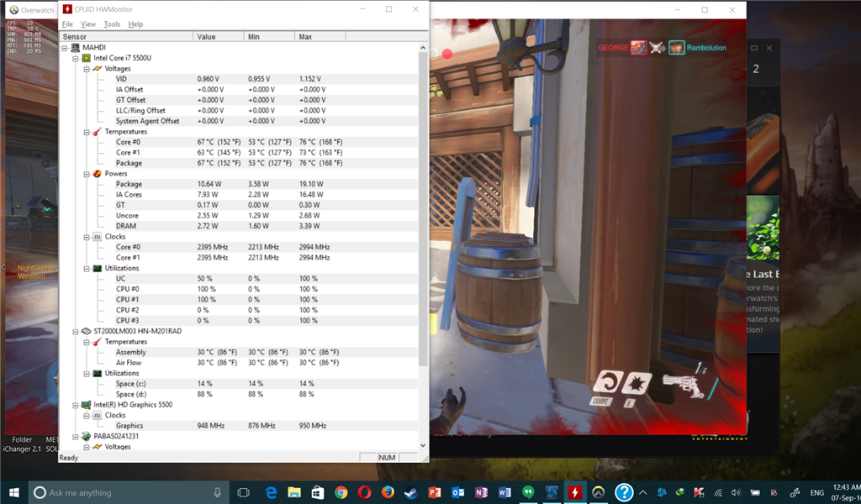Collapse the CPU Temperatures section
The width and height of the screenshot is (861, 504).
coord(87,132)
